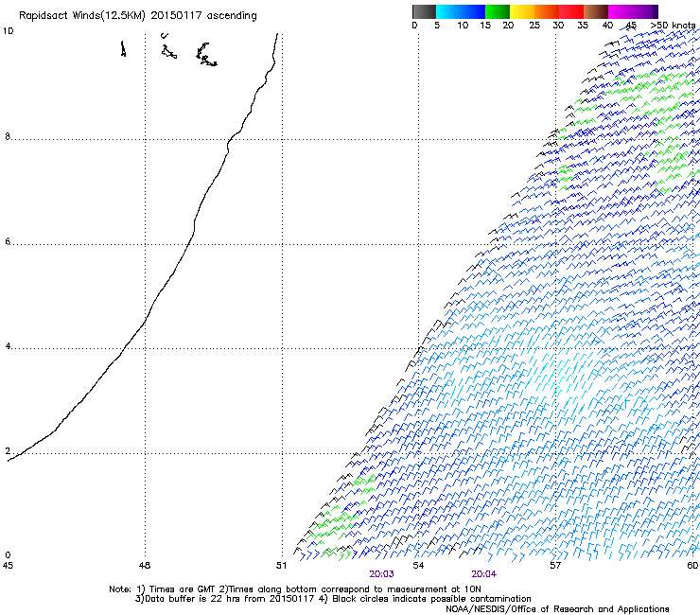Click the '25' label under the color bar
700x615 pixels.
click(534, 26)
